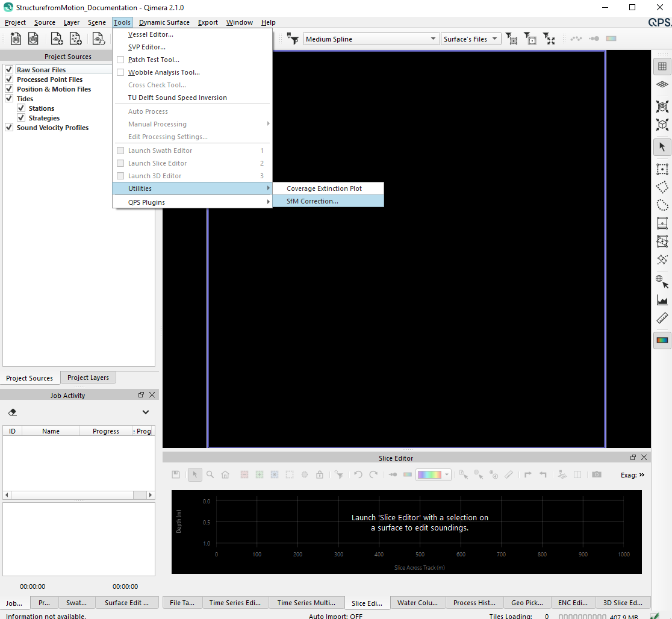Click the camera snapshot icon in Slice Editor

(x=596, y=474)
